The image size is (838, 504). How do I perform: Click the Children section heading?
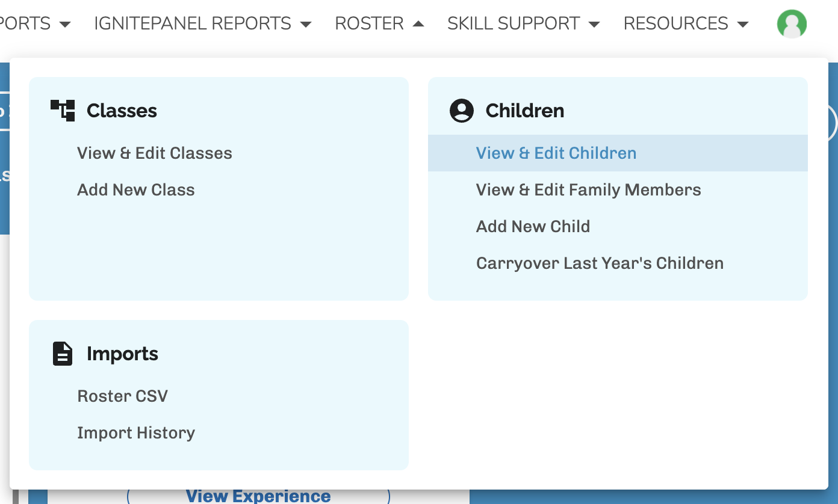pos(525,111)
